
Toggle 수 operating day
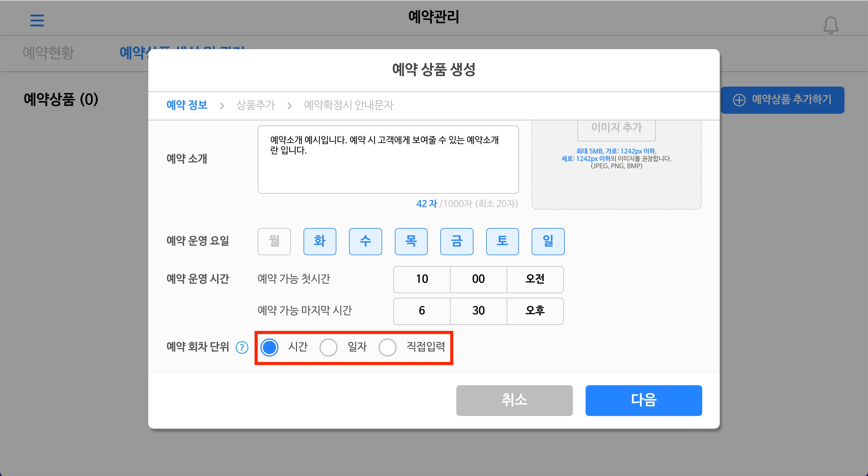(366, 241)
